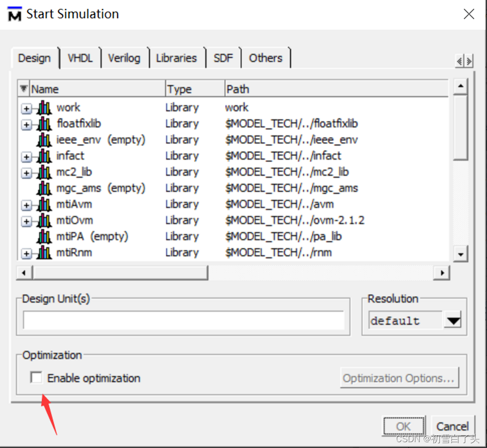Click the horizontal scrollbar right arrow
The image size is (487, 448).
441,273
